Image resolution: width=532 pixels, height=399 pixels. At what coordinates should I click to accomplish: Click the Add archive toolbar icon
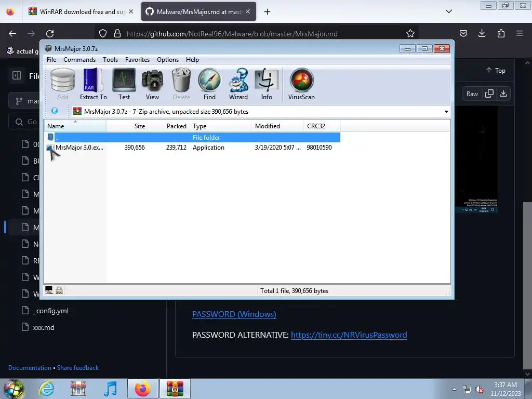[x=63, y=84]
